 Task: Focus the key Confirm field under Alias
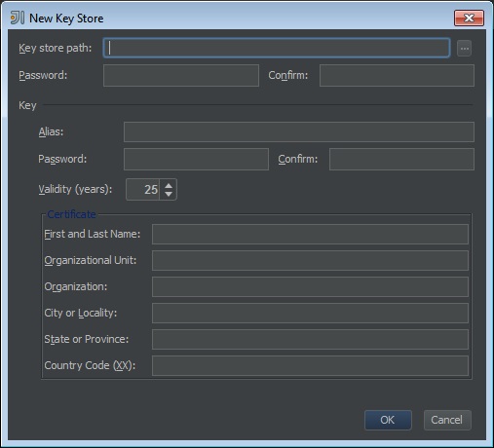coord(401,159)
